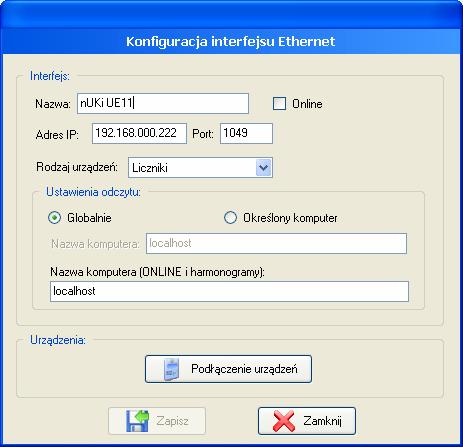Click the Port label

[203, 134]
